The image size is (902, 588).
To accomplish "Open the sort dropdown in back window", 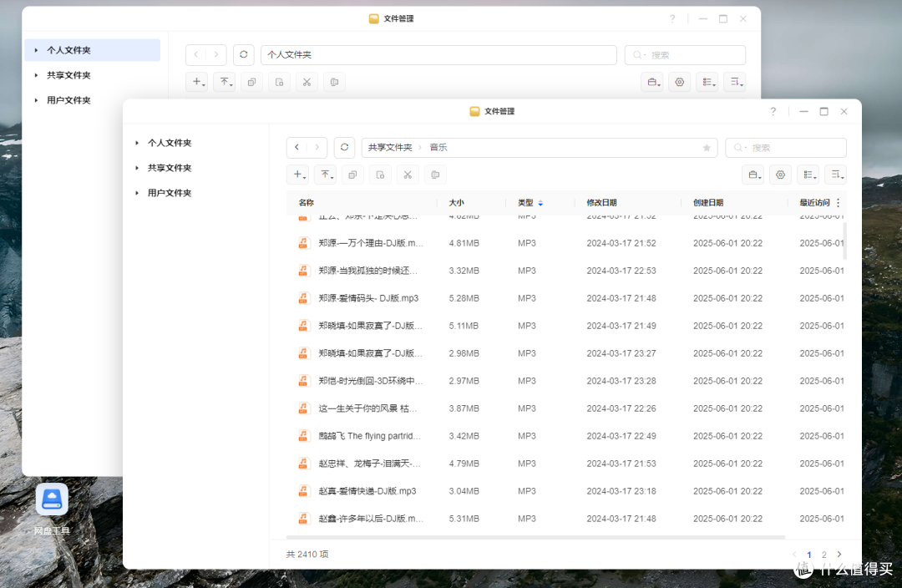I will (735, 82).
